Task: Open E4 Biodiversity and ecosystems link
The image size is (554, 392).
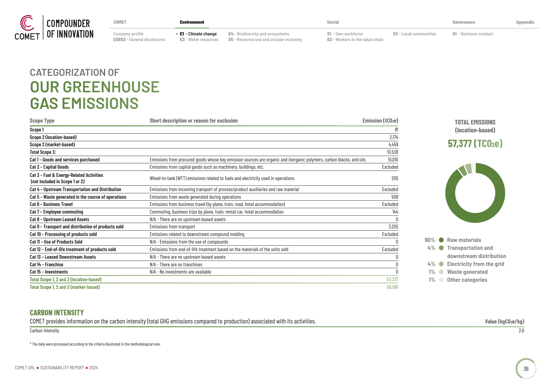Action: [x=259, y=34]
